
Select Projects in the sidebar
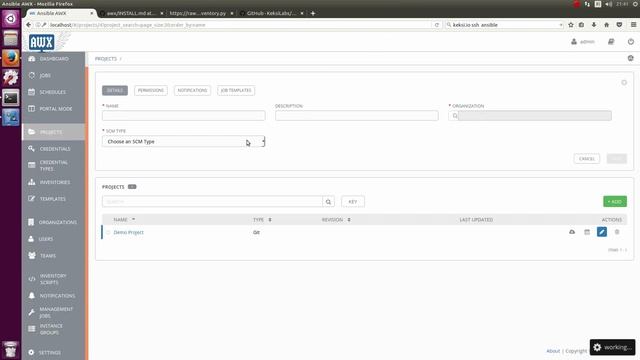53,132
